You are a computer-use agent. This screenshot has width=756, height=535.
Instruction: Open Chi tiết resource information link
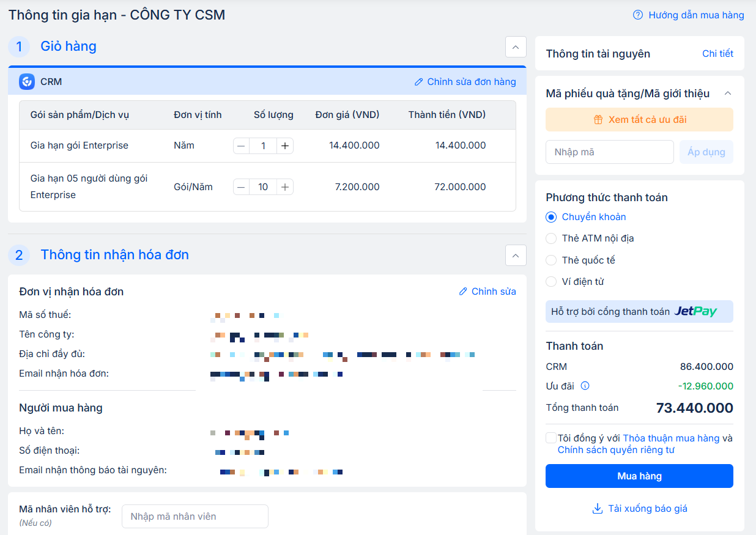[717, 54]
